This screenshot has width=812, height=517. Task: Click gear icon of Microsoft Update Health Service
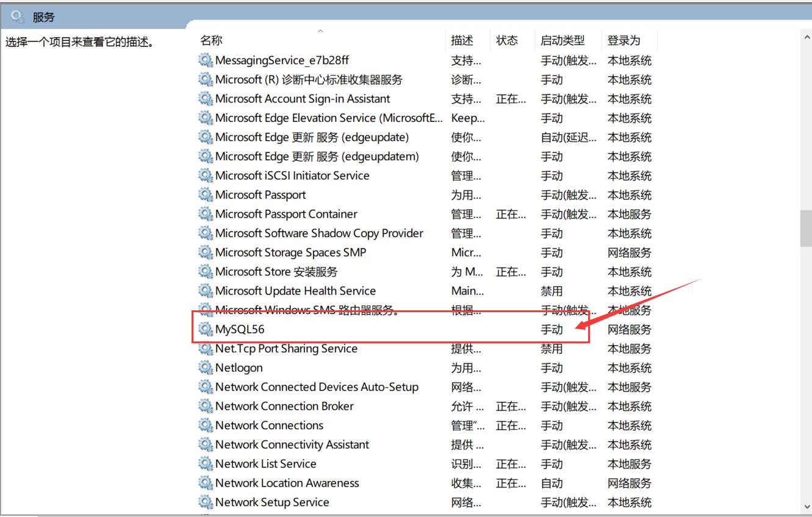pos(206,291)
